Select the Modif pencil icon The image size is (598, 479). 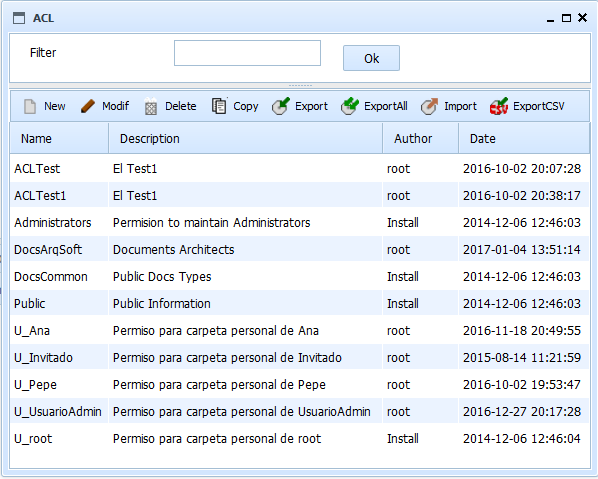click(88, 106)
